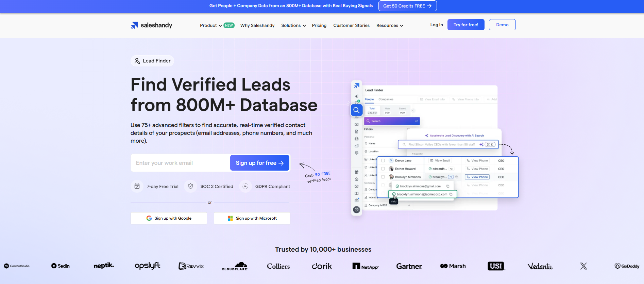Select the highlighted magnifier icon in the sidebar
644x284 pixels.
click(356, 110)
